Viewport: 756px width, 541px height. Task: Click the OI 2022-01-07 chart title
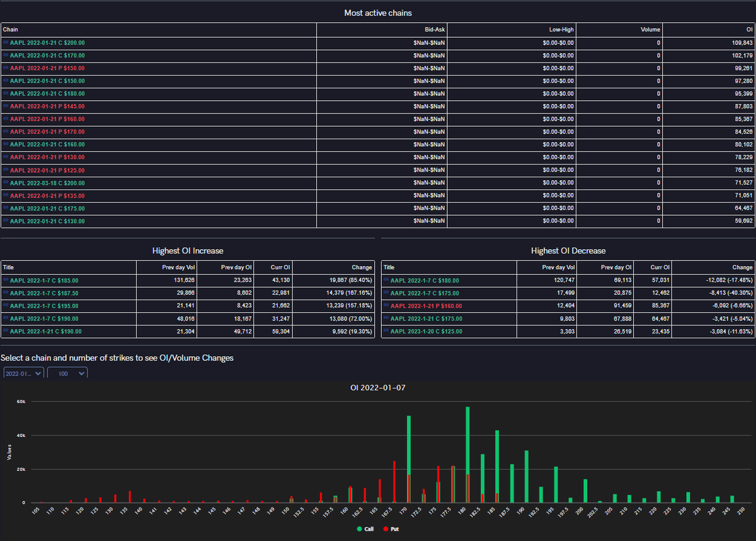click(x=378, y=387)
